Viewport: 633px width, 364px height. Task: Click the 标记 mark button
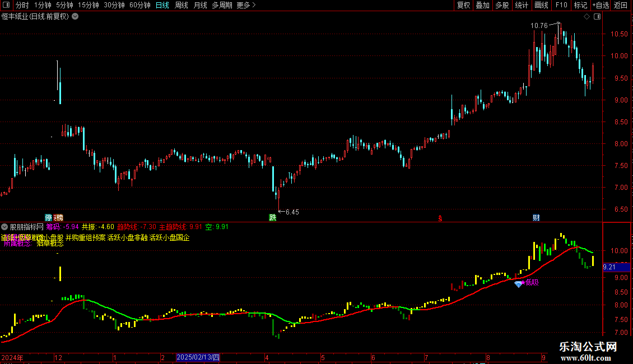pyautogui.click(x=580, y=5)
